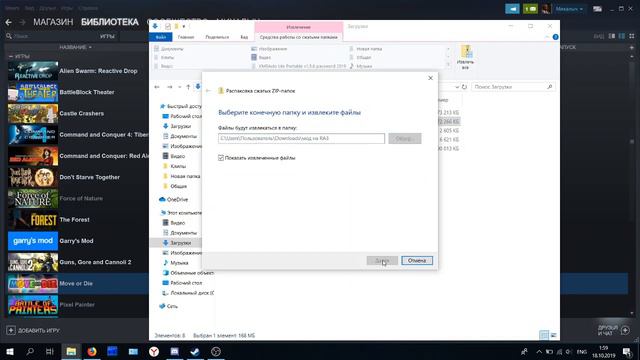Screen dimensions: 640x360
Task: Switch Explorer to large icons view
Action: click(x=553, y=336)
